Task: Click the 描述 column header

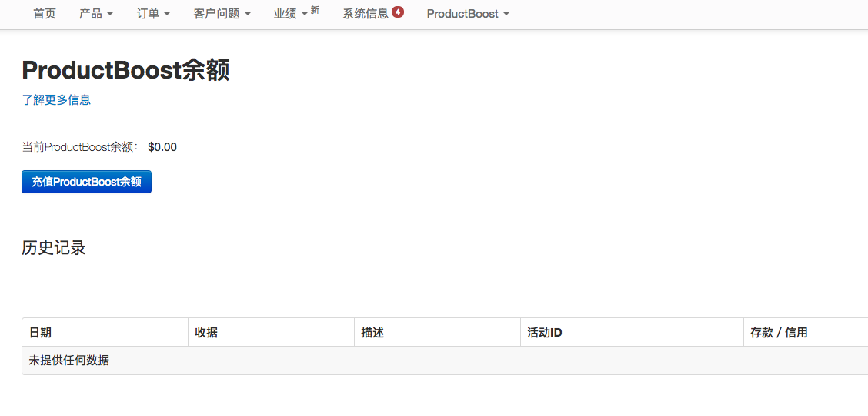Action: pos(437,332)
